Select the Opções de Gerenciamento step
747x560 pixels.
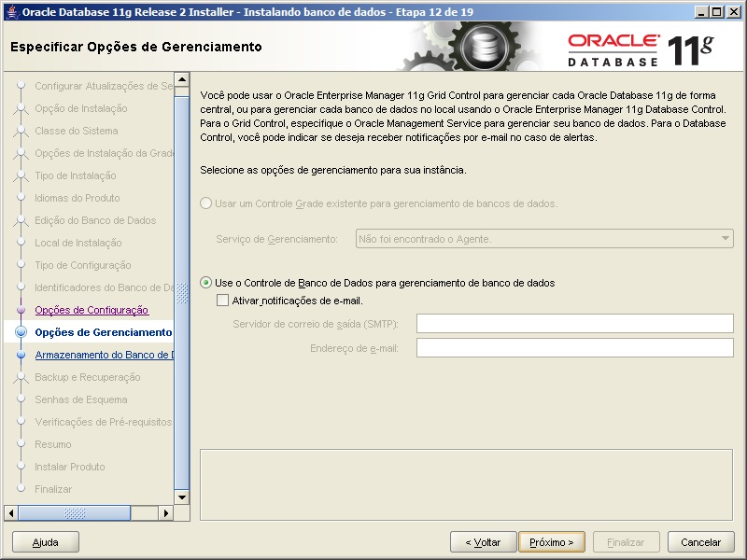click(x=104, y=332)
